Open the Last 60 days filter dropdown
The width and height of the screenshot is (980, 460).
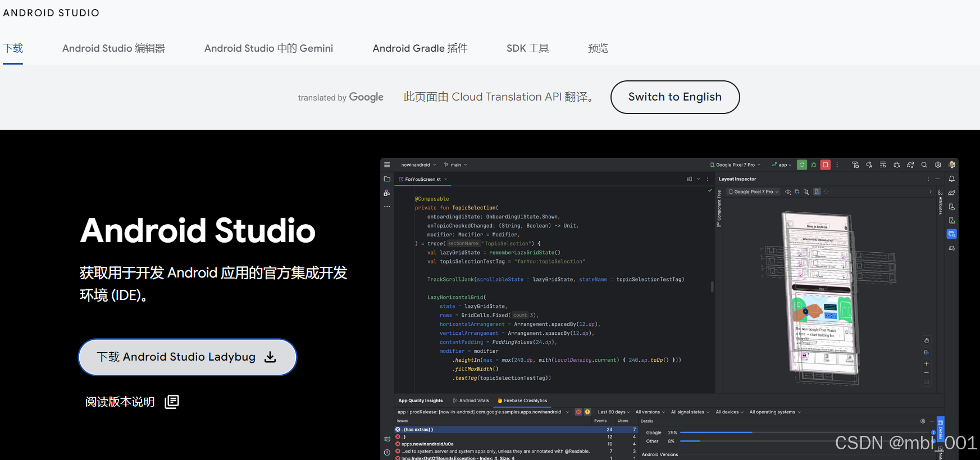tap(614, 412)
